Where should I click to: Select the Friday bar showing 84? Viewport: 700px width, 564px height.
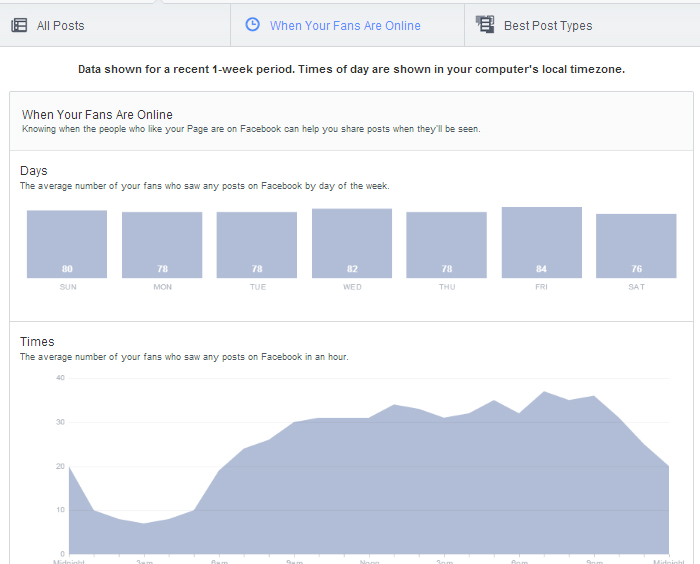(x=542, y=242)
